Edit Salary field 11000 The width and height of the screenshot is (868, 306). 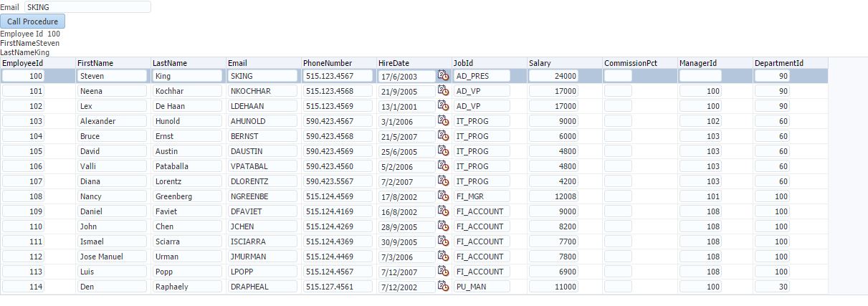(554, 287)
